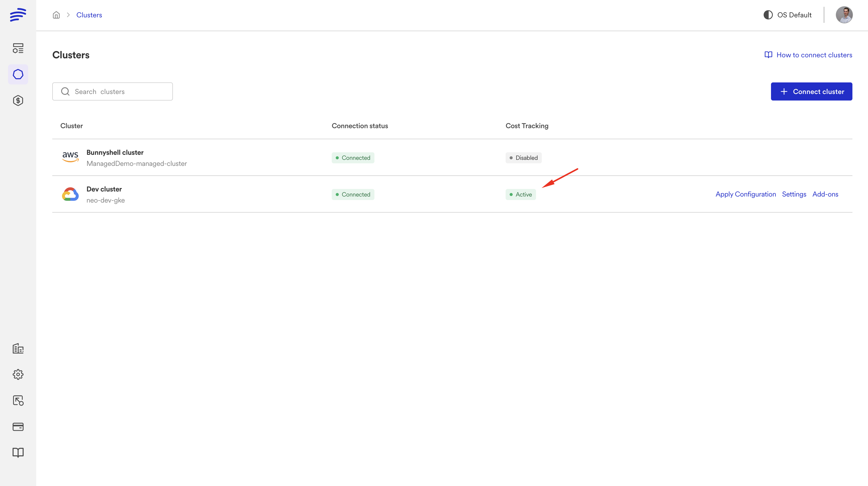868x486 pixels.
Task: Click the home icon in the breadcrumb
Action: coord(56,15)
